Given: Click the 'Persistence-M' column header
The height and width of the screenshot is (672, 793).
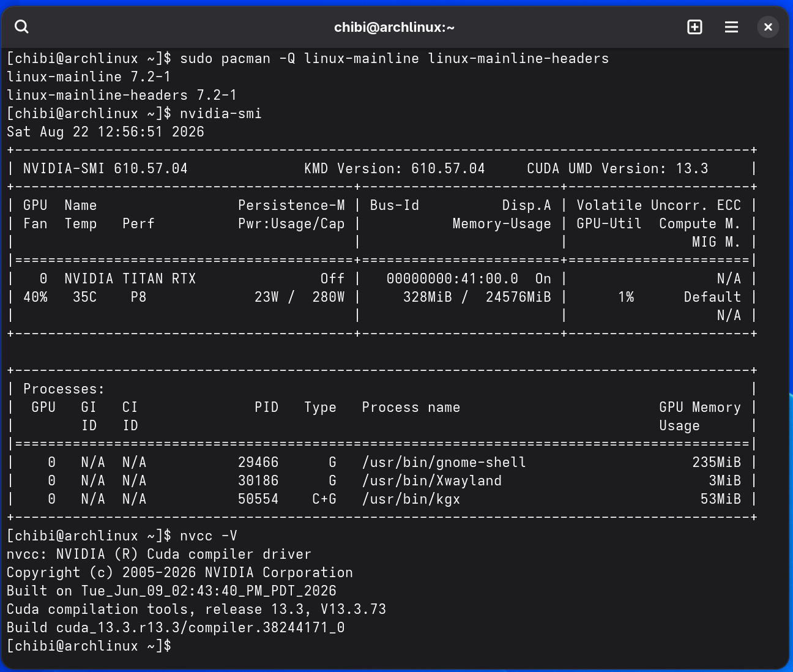Looking at the screenshot, I should tap(291, 206).
